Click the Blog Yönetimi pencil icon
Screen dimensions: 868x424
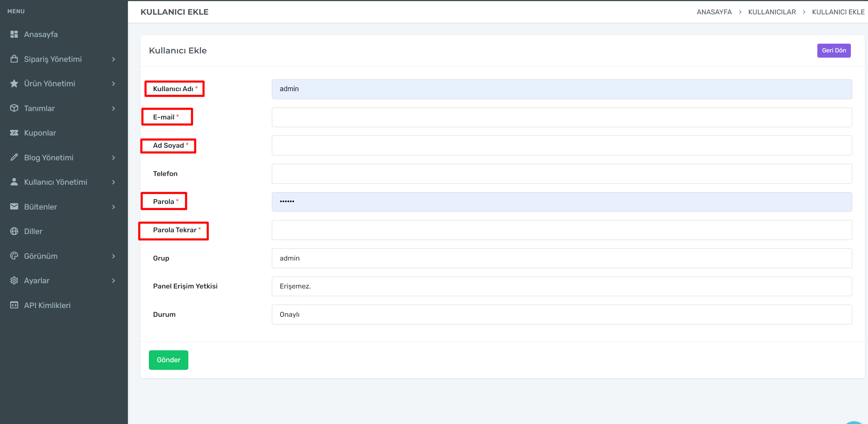[x=14, y=158]
